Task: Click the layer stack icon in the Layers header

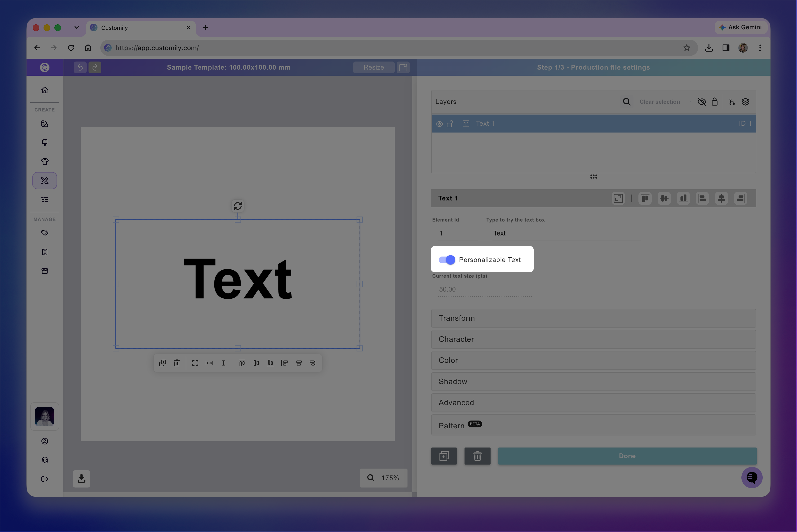Action: (745, 102)
